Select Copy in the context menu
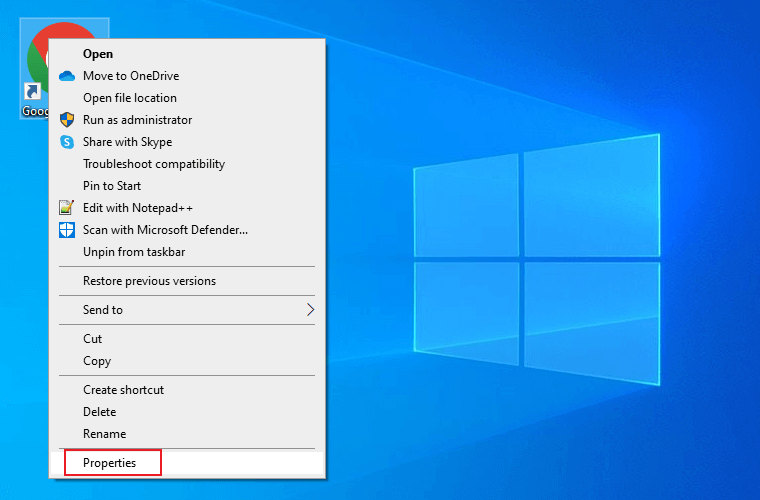760x500 pixels. [187, 361]
